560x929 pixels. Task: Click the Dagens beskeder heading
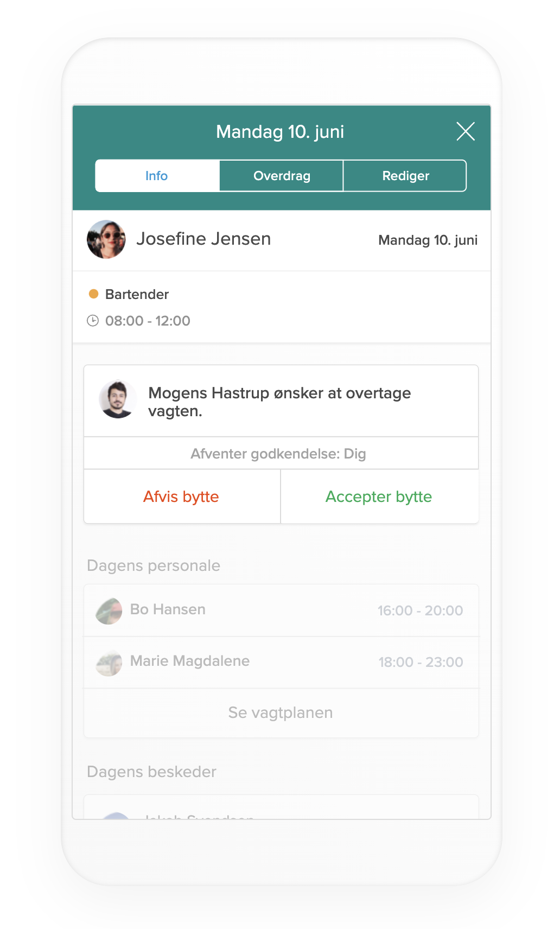[151, 772]
